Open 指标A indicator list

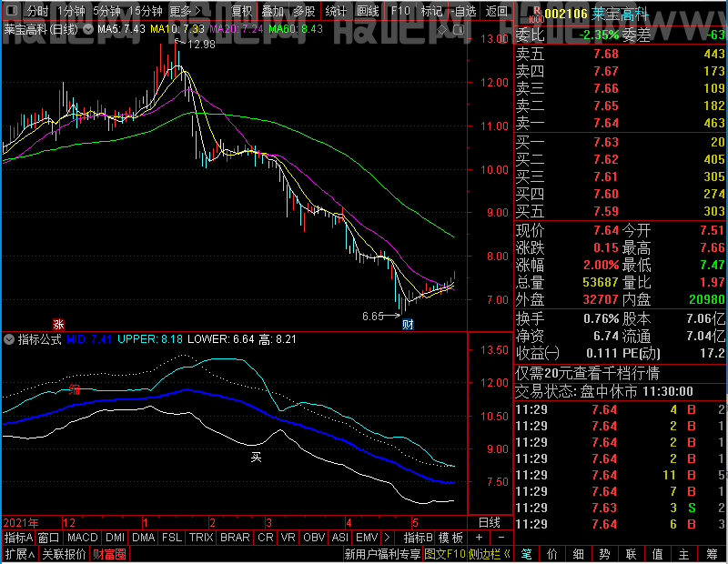(x=18, y=538)
